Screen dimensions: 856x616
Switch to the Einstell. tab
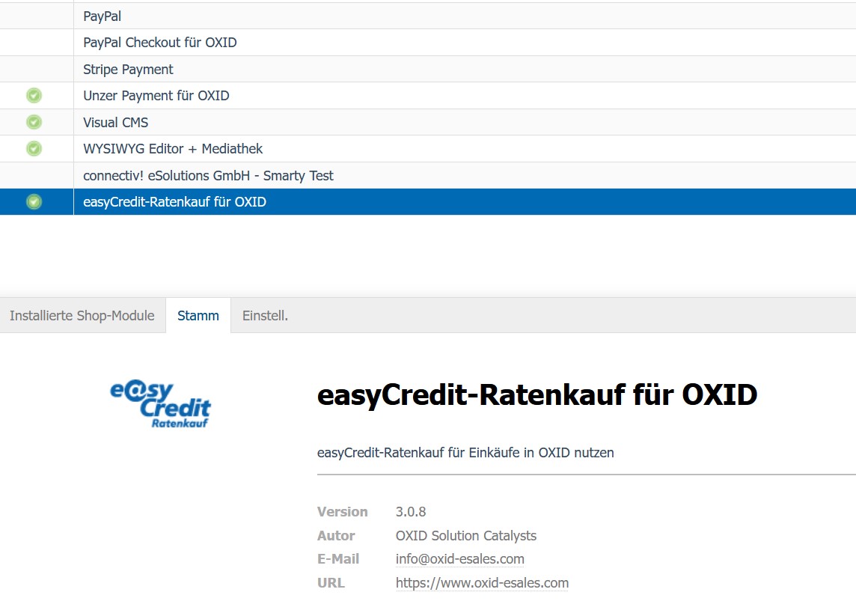click(x=265, y=316)
